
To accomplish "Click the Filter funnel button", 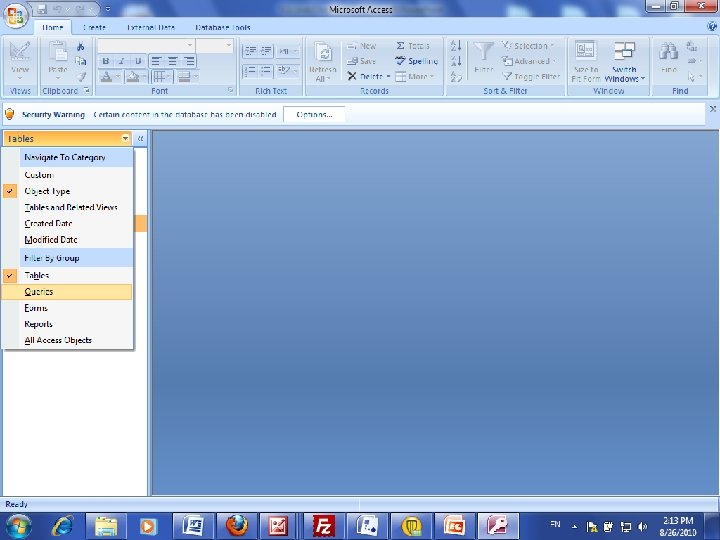I will 484,58.
